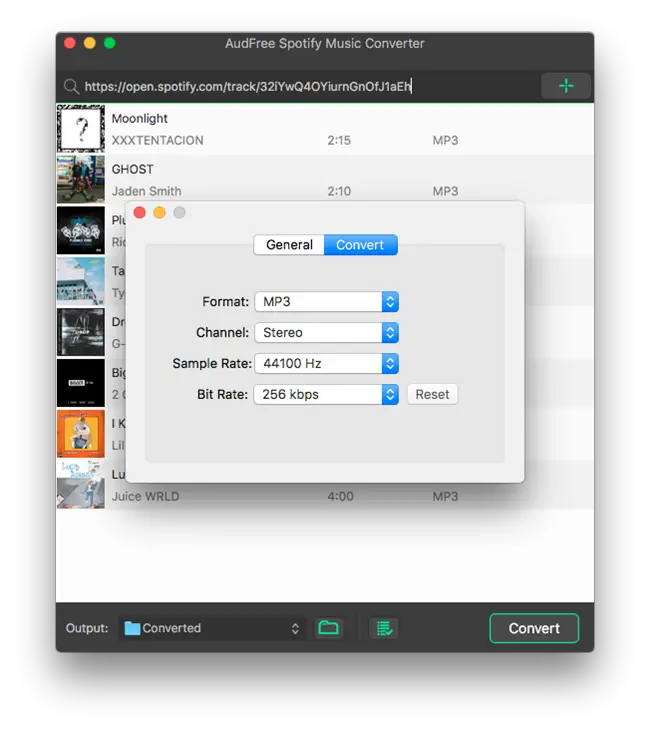Click the 2:15 duration of Moonlight
Image resolution: width=650 pixels, height=732 pixels.
(x=339, y=140)
